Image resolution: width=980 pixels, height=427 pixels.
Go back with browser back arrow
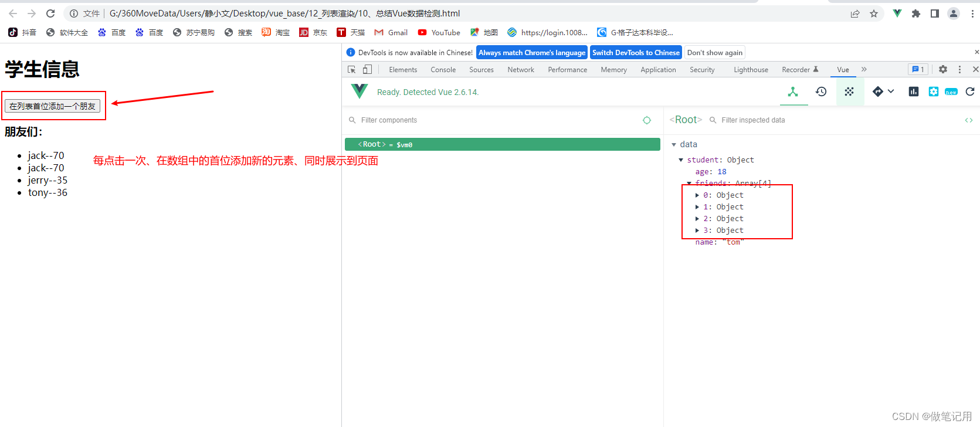coord(13,13)
